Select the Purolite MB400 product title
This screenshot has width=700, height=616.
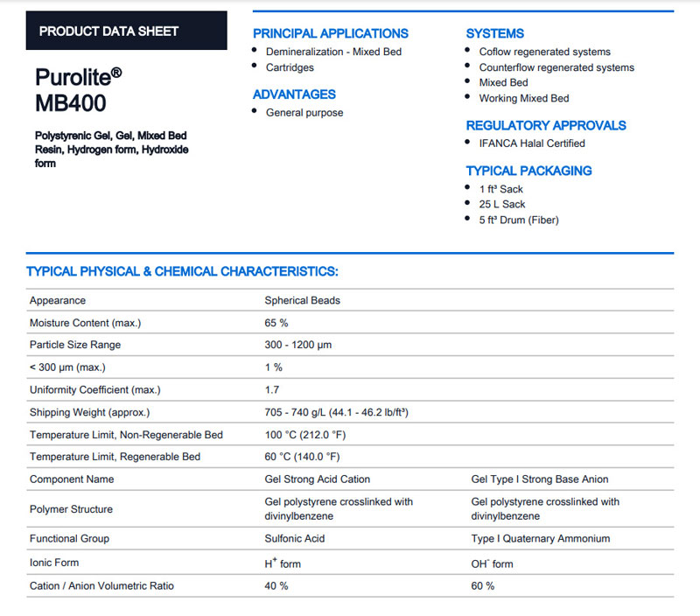click(79, 90)
